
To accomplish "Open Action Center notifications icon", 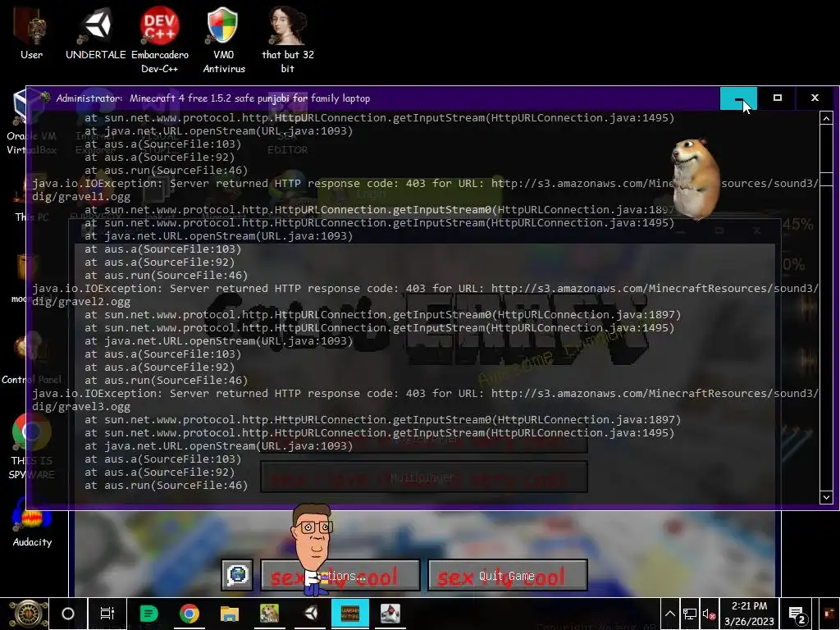I will click(x=797, y=615).
